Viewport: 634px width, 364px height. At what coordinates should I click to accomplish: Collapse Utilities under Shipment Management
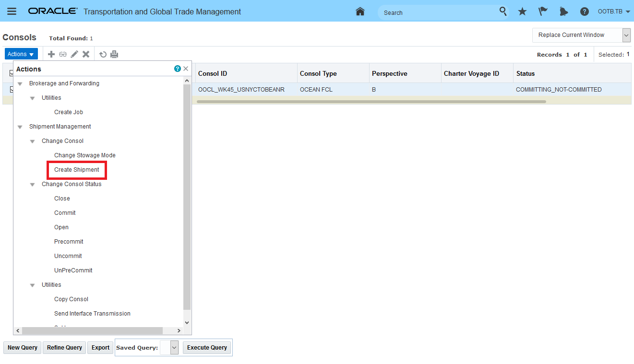pyautogui.click(x=32, y=285)
